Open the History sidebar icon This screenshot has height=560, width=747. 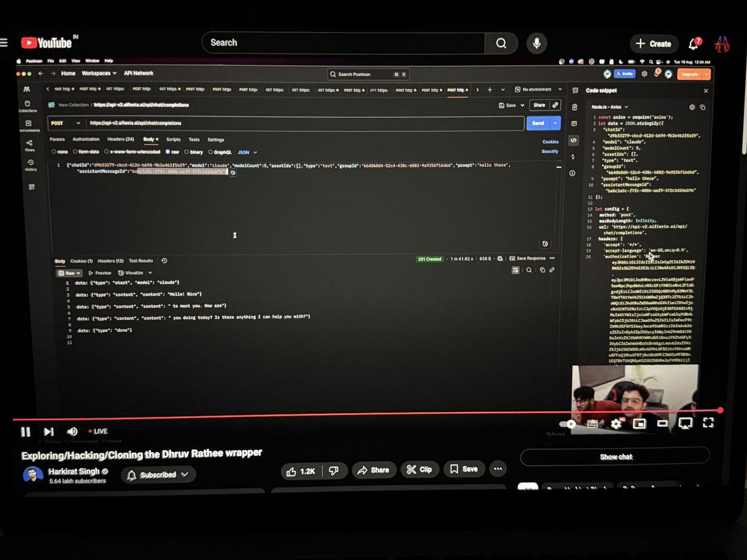point(30,165)
